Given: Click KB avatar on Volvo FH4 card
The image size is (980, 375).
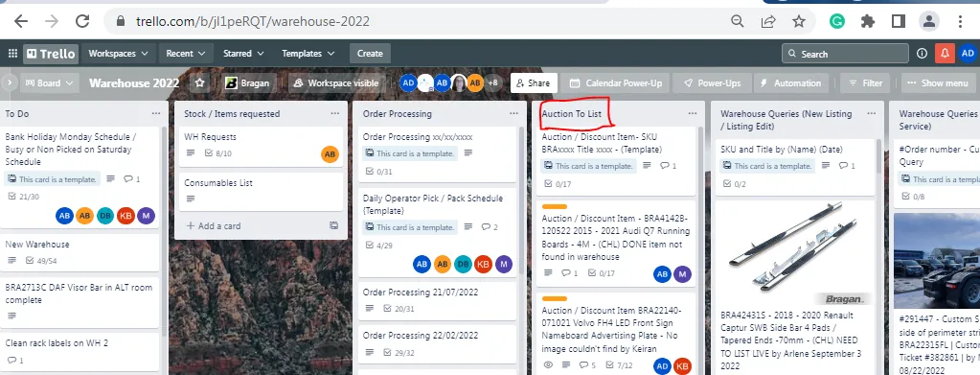Looking at the screenshot, I should [x=682, y=366].
